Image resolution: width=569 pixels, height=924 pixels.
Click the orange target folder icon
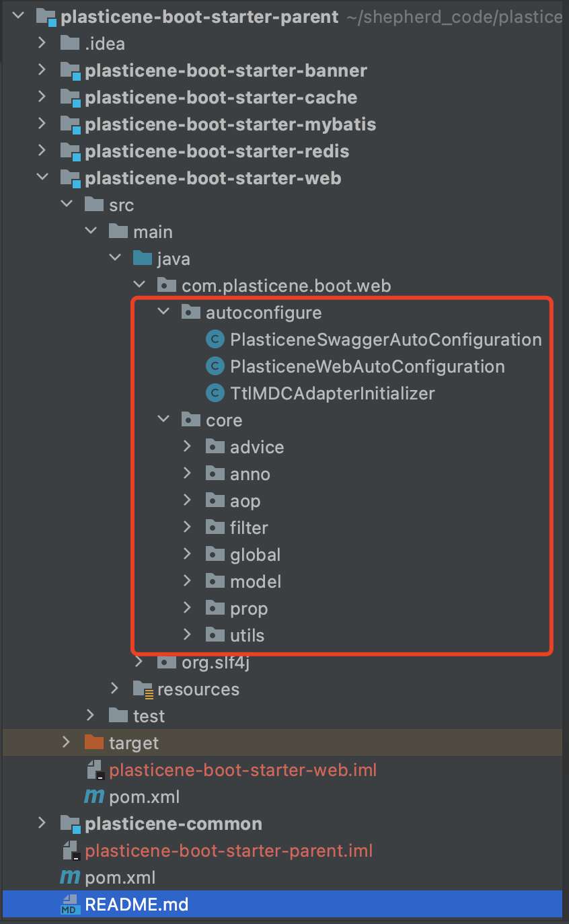94,742
